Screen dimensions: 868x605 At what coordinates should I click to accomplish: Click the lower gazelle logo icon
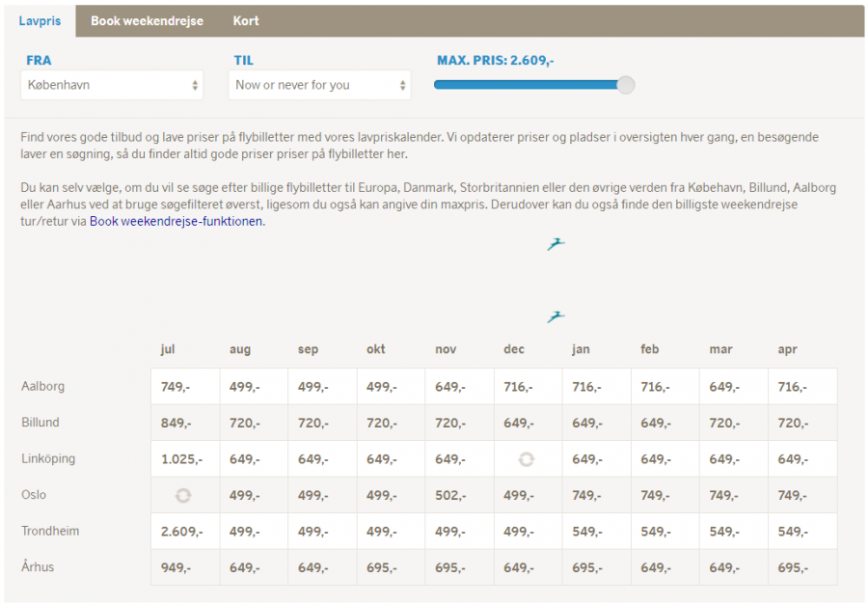(556, 316)
